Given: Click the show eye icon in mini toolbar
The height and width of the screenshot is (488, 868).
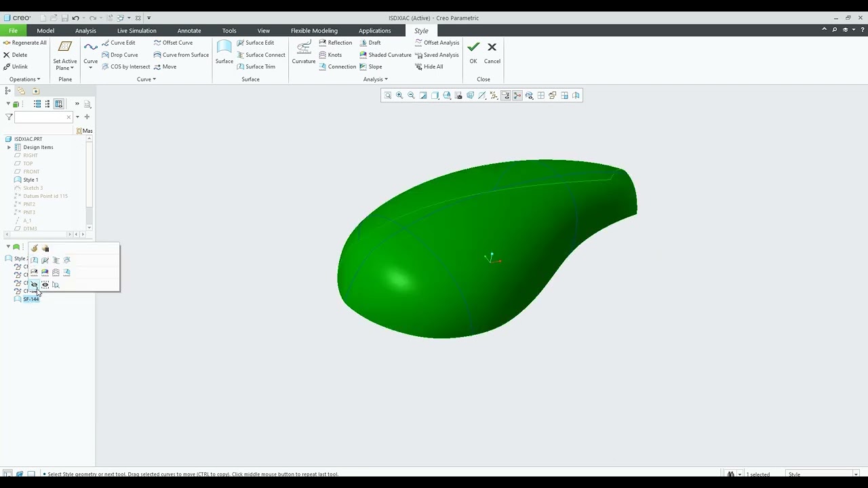Looking at the screenshot, I should 45,285.
